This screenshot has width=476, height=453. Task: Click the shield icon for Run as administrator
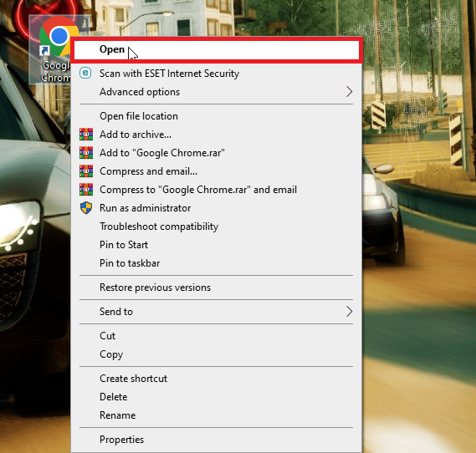click(x=86, y=208)
